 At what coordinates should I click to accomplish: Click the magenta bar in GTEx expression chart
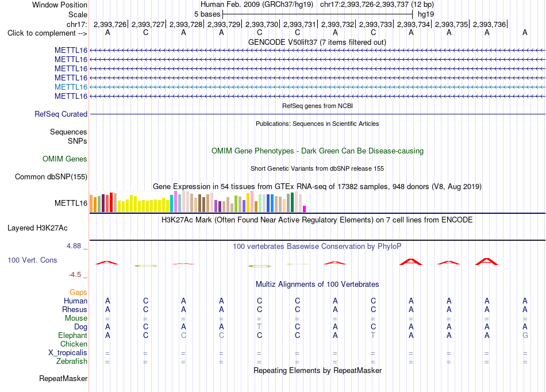[x=305, y=209]
